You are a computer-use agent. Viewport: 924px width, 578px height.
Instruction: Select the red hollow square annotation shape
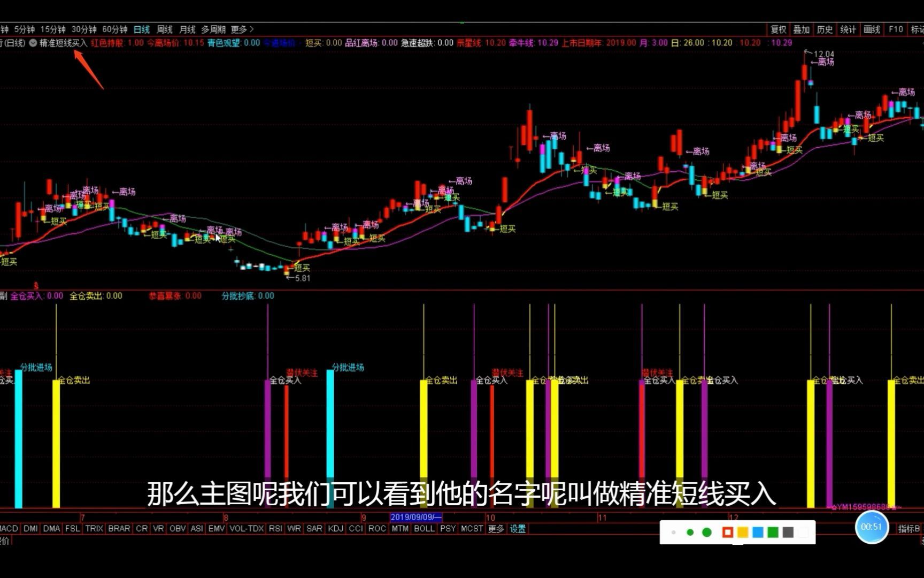pyautogui.click(x=728, y=532)
